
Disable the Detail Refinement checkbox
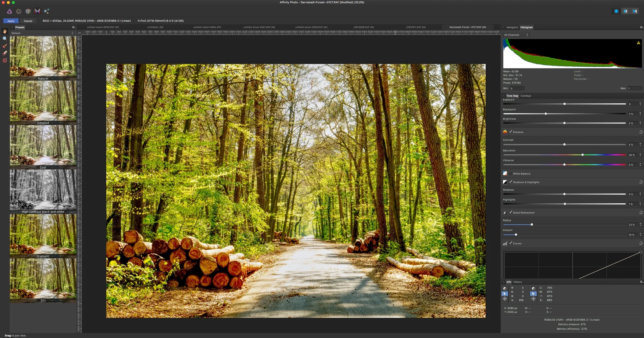coord(510,212)
